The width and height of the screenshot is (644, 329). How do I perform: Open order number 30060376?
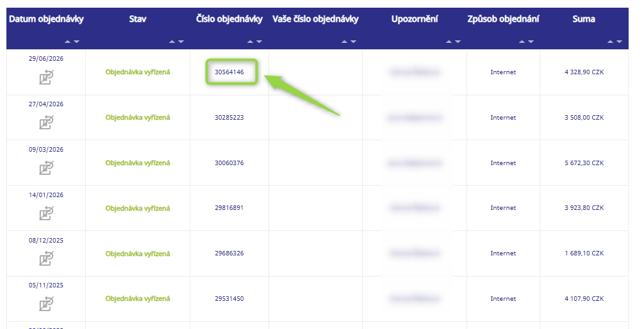point(229,163)
